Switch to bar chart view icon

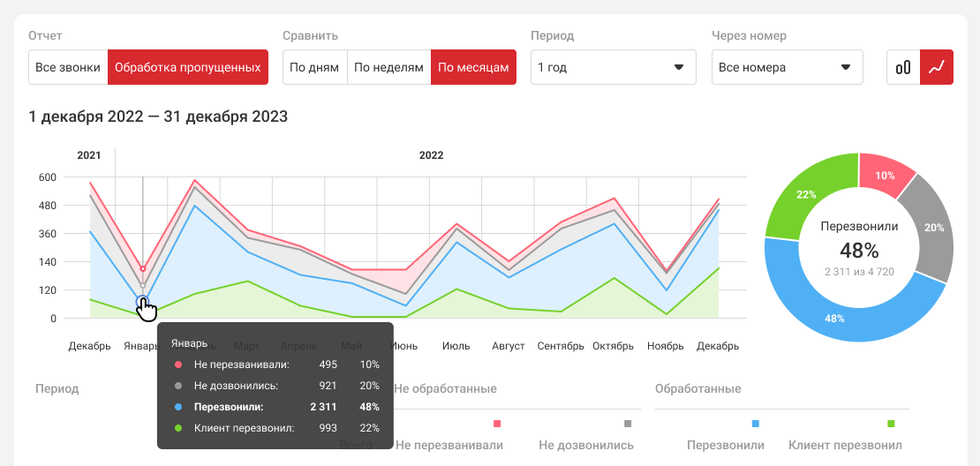coord(903,67)
